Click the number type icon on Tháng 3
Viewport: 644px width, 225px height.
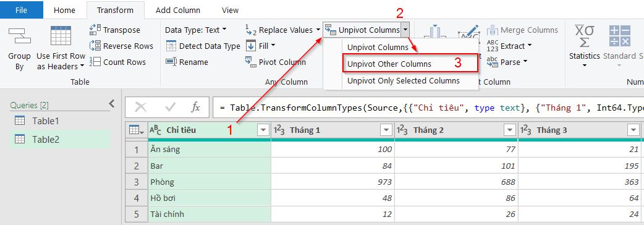pyautogui.click(x=526, y=130)
